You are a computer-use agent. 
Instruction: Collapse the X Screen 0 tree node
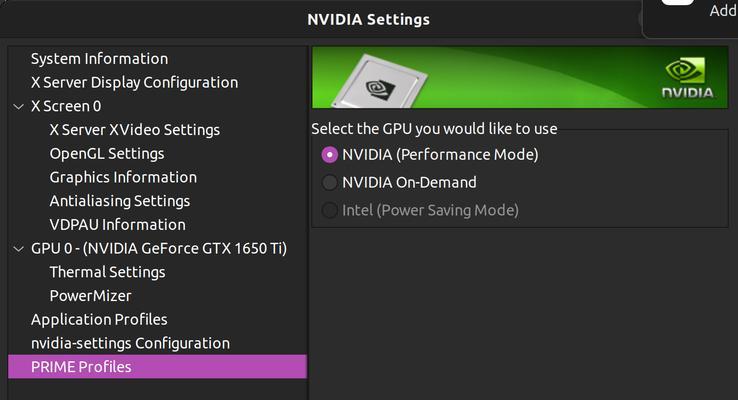tap(18, 106)
